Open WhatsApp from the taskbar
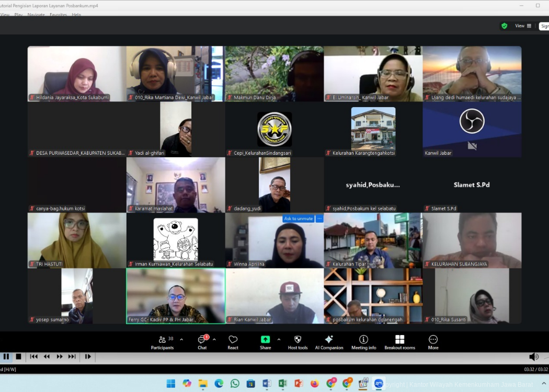The image size is (549, 392). (x=235, y=384)
